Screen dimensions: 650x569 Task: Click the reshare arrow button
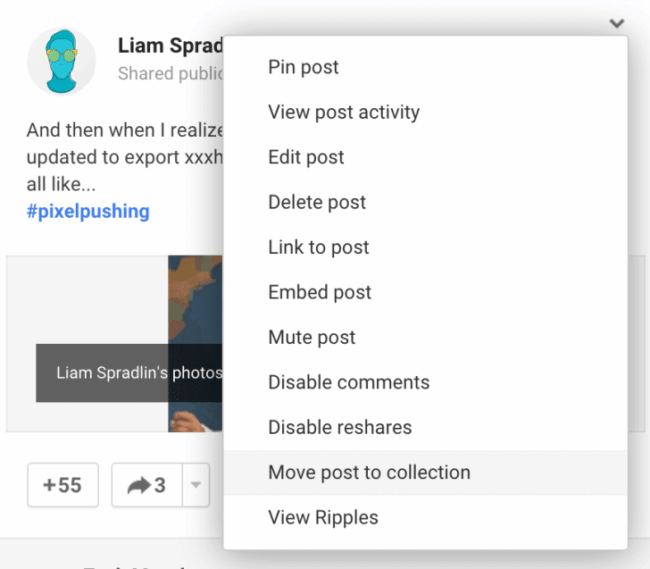click(145, 486)
